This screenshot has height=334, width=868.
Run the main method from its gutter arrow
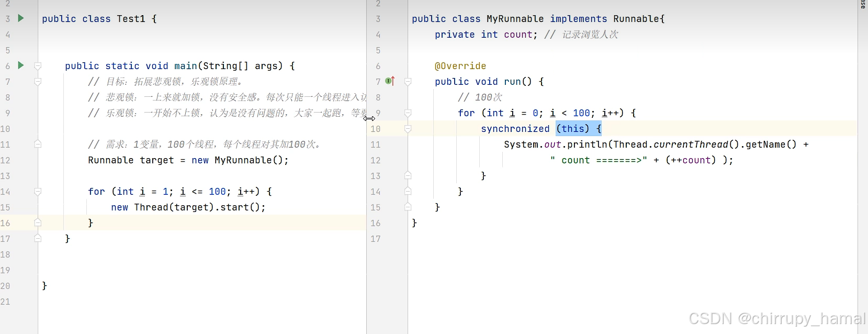tap(21, 65)
